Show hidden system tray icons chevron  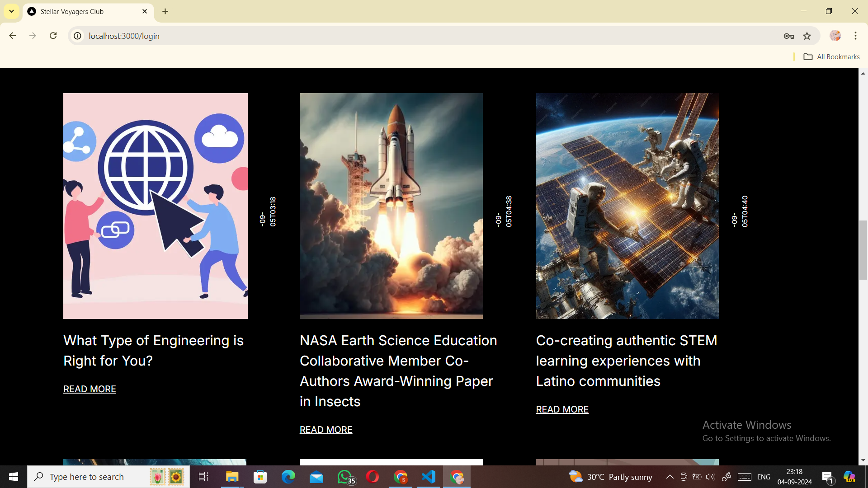[x=670, y=477]
